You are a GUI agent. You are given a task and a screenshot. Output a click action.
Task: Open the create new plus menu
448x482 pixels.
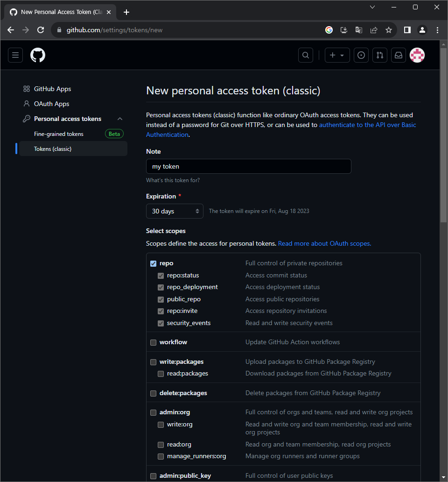pyautogui.click(x=337, y=55)
